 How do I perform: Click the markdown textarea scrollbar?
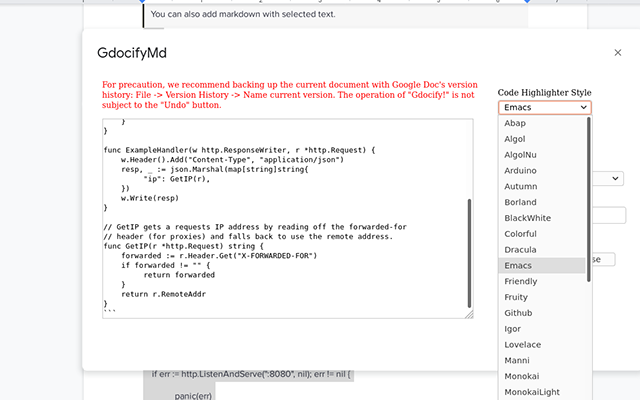click(x=469, y=253)
